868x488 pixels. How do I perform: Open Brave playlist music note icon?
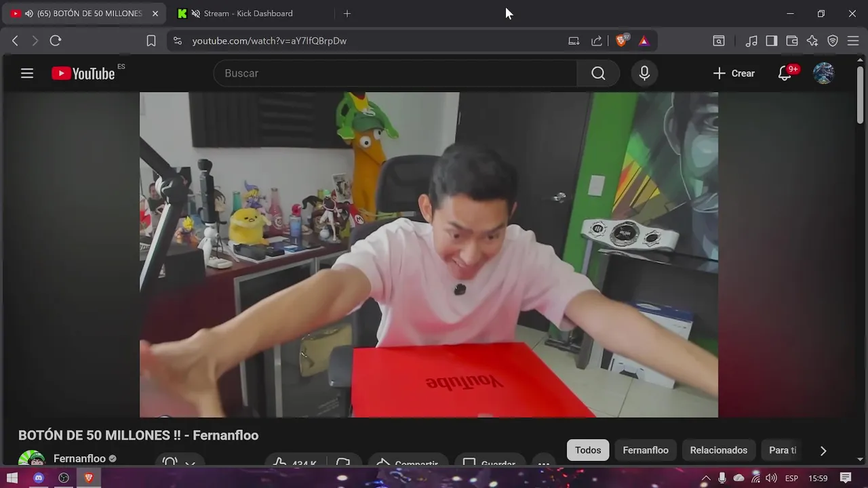pos(751,41)
